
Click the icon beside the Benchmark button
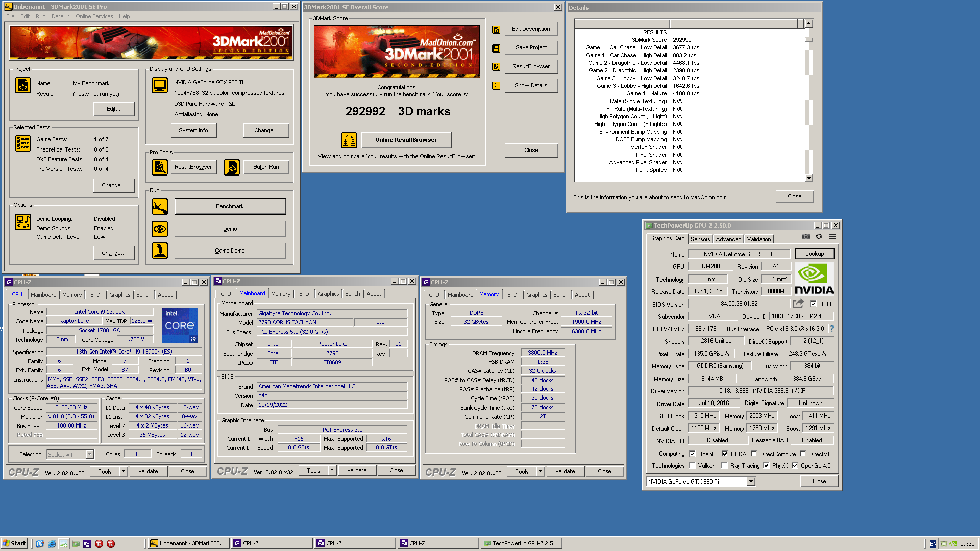coord(160,207)
